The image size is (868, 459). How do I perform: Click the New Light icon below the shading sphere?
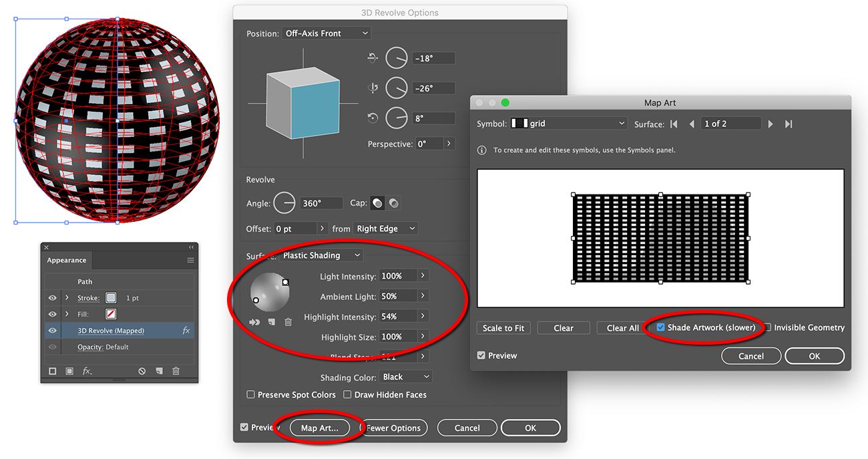pyautogui.click(x=271, y=321)
